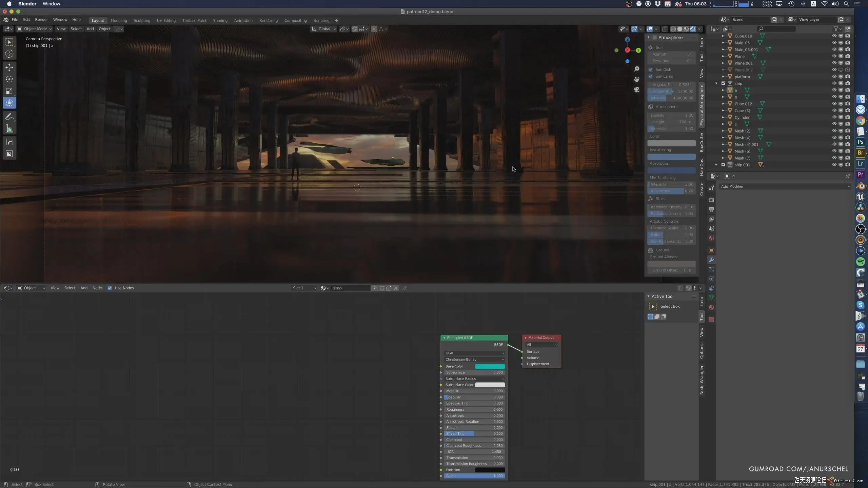Select the 3D Cursor tool
This screenshot has width=868, height=488.
(x=9, y=54)
